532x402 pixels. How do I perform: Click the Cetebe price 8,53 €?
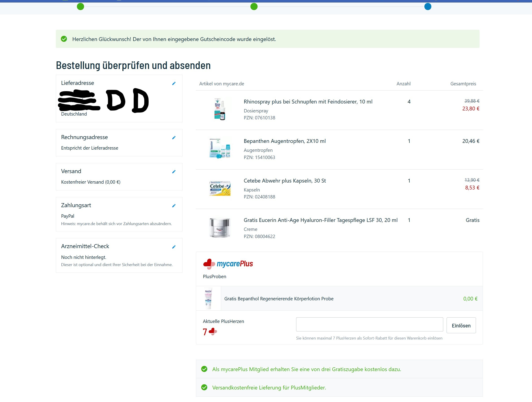click(472, 188)
